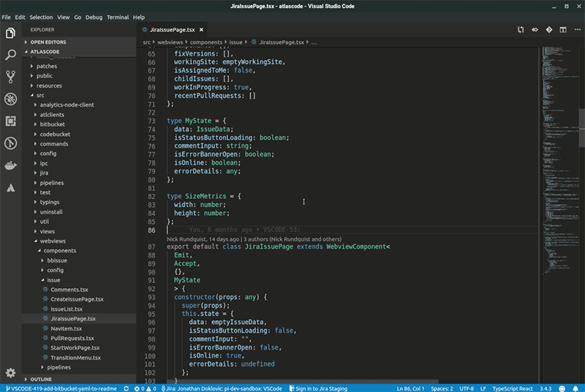The height and width of the screenshot is (392, 585).
Task: Expand the Open Editors section
Action: [x=79, y=42]
